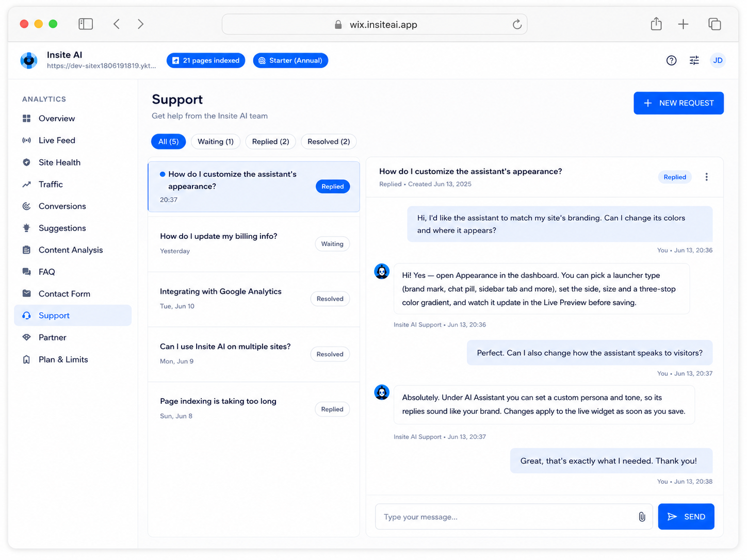Click the Replied badge on Page indexing ticket
Viewport: 747px width, 560px height.
click(332, 409)
